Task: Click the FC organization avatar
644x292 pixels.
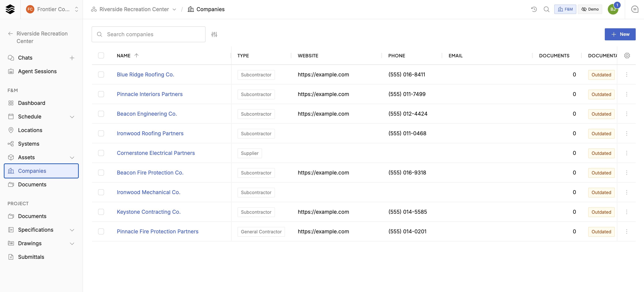Action: [x=30, y=9]
